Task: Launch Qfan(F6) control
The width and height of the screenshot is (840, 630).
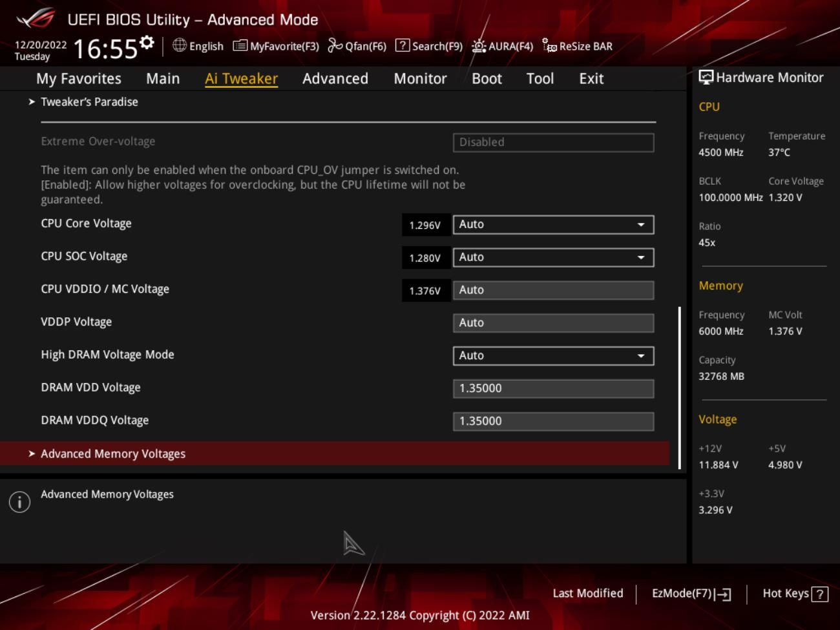Action: tap(357, 46)
